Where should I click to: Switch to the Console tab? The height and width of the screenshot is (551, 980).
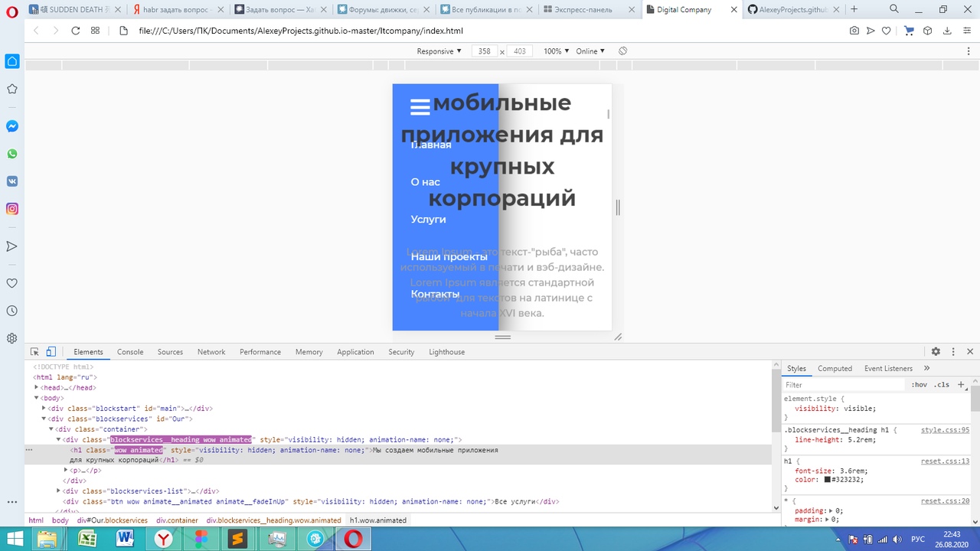(130, 352)
